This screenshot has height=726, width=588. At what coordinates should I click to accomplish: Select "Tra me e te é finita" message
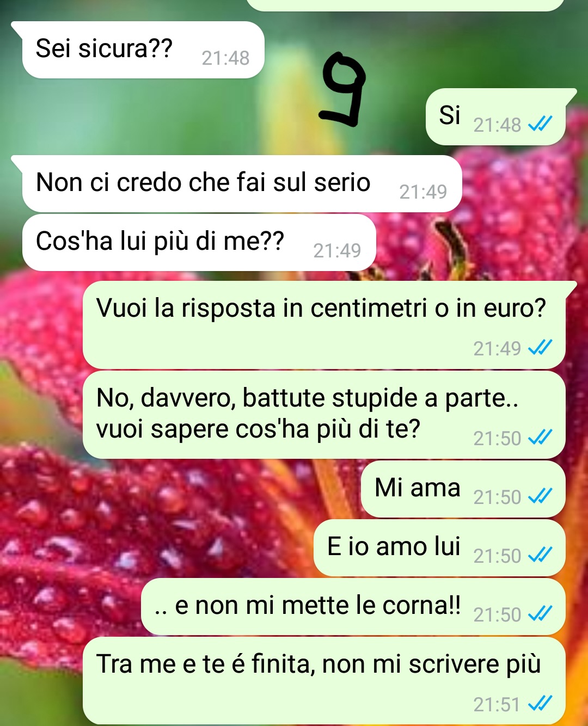point(324,681)
